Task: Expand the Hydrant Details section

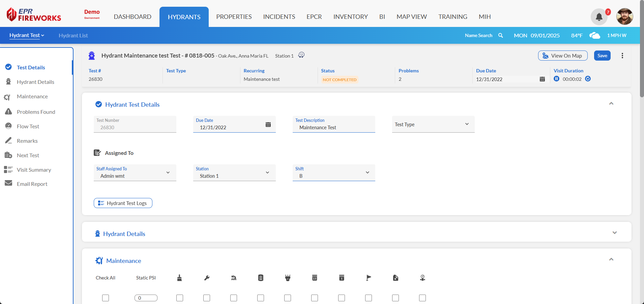Action: 614,233
